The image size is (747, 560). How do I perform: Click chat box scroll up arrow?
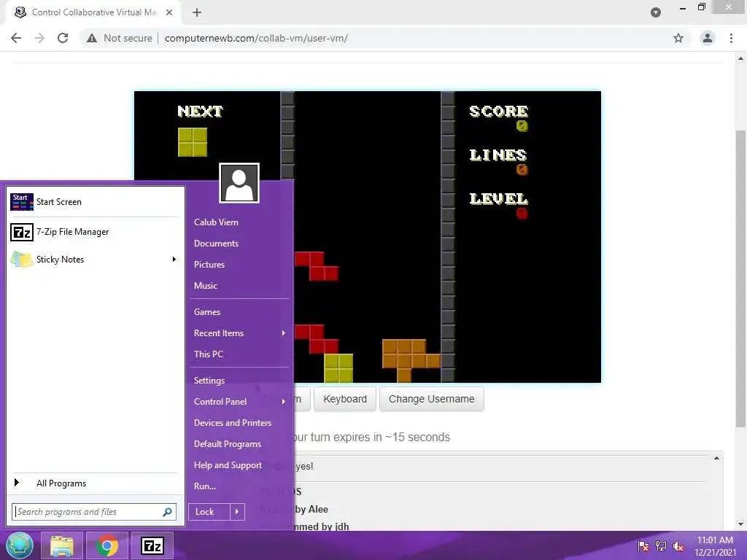pyautogui.click(x=716, y=459)
